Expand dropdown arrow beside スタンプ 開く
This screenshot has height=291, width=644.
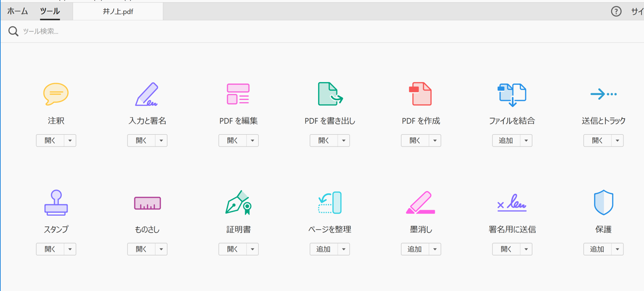70,249
